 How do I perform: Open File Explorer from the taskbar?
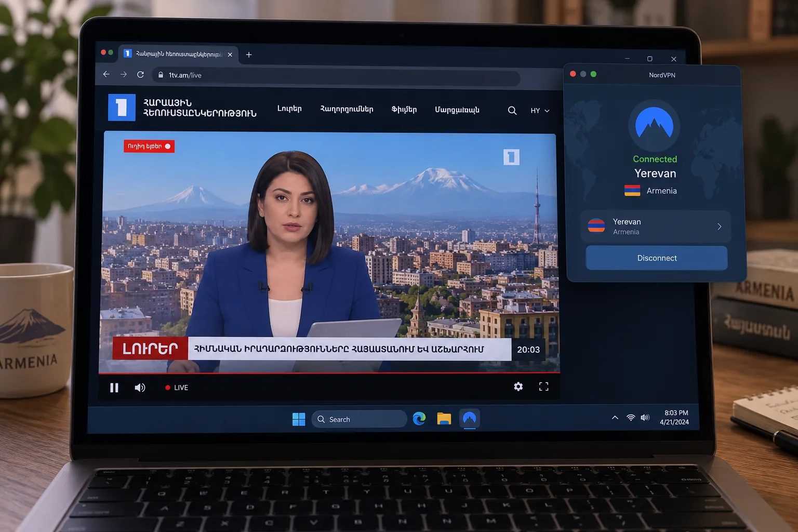click(x=444, y=419)
